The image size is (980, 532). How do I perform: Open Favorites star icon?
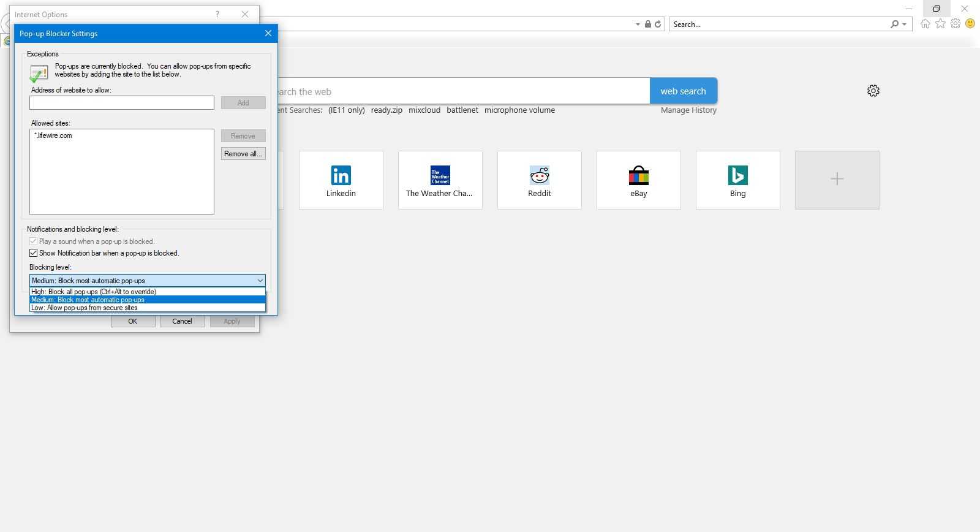coord(940,24)
